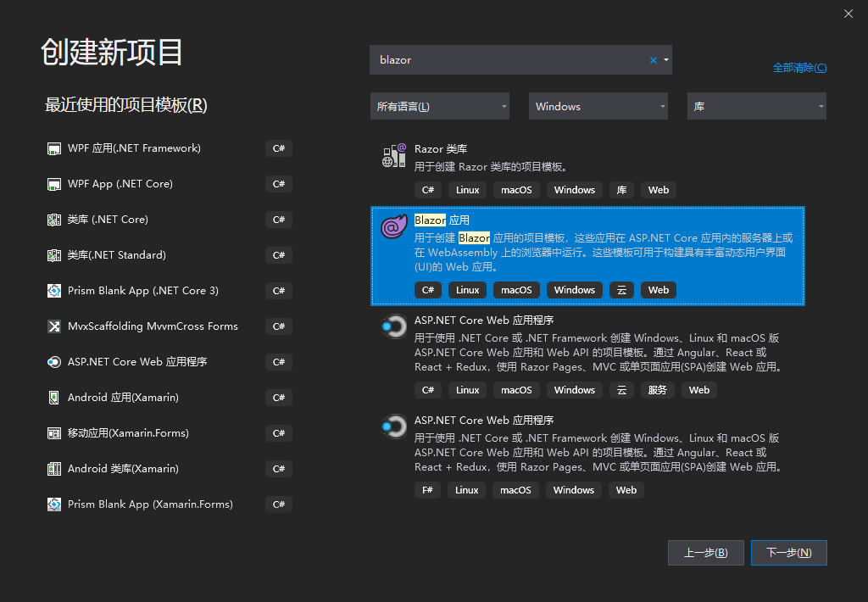Click the 全部清除(C) link
This screenshot has height=602, width=868.
(x=799, y=68)
